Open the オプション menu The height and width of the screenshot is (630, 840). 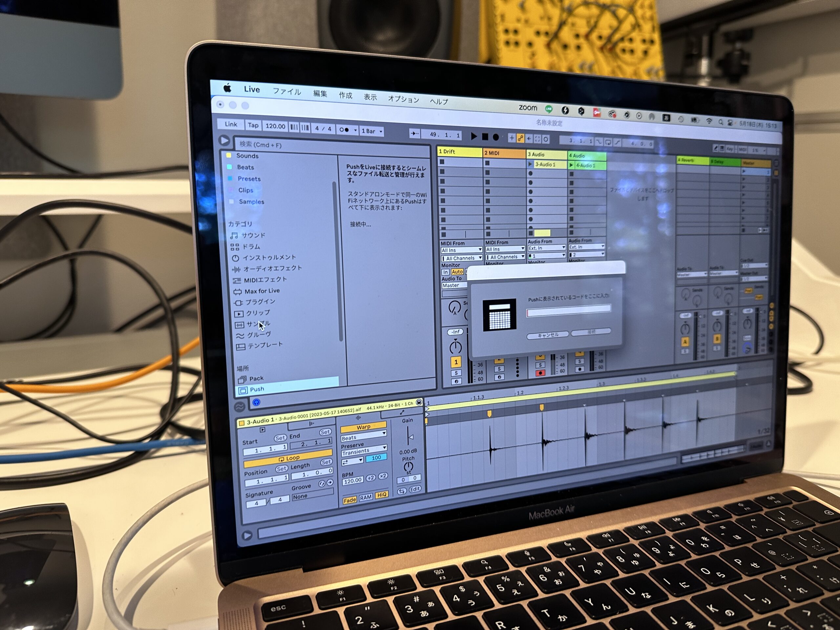(403, 99)
